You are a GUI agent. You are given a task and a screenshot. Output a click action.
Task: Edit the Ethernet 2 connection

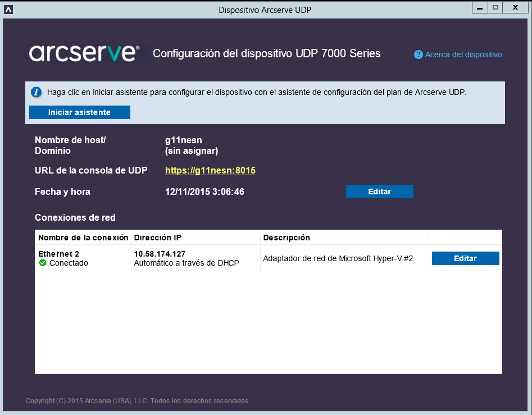pos(465,258)
